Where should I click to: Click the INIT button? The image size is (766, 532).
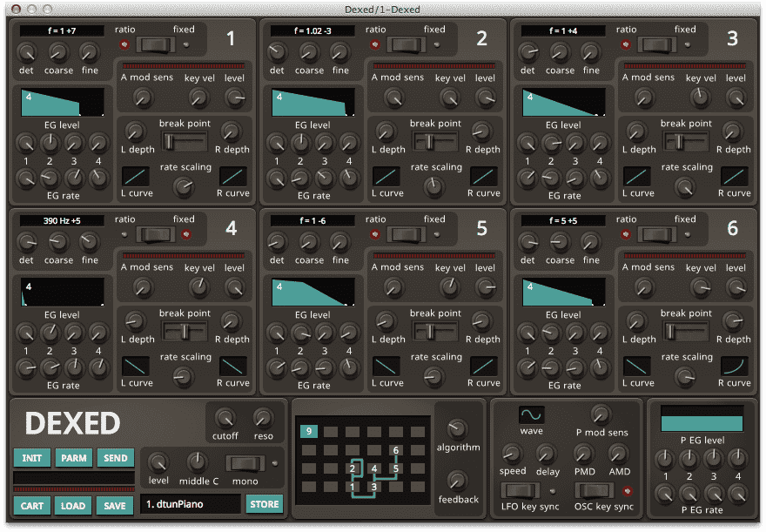pyautogui.click(x=32, y=458)
